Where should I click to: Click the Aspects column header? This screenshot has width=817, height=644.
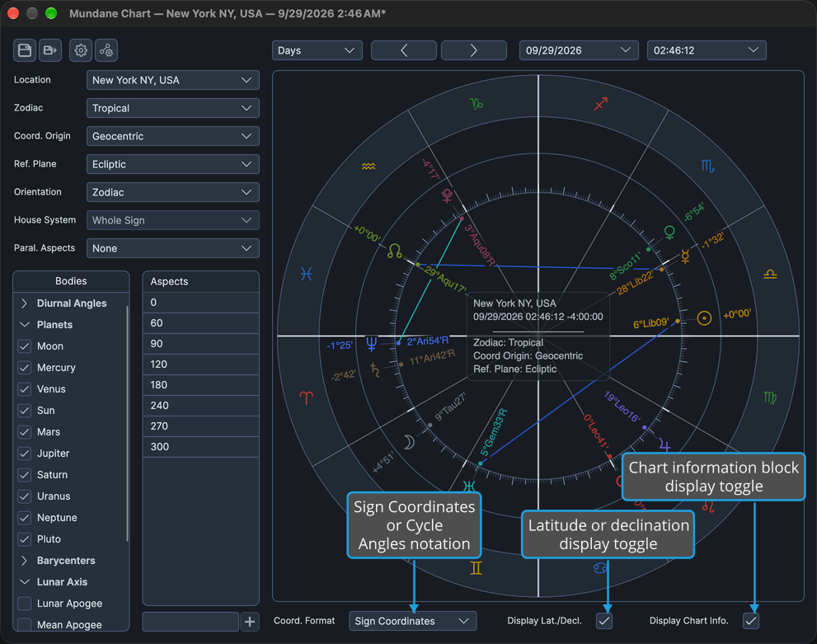tap(200, 281)
